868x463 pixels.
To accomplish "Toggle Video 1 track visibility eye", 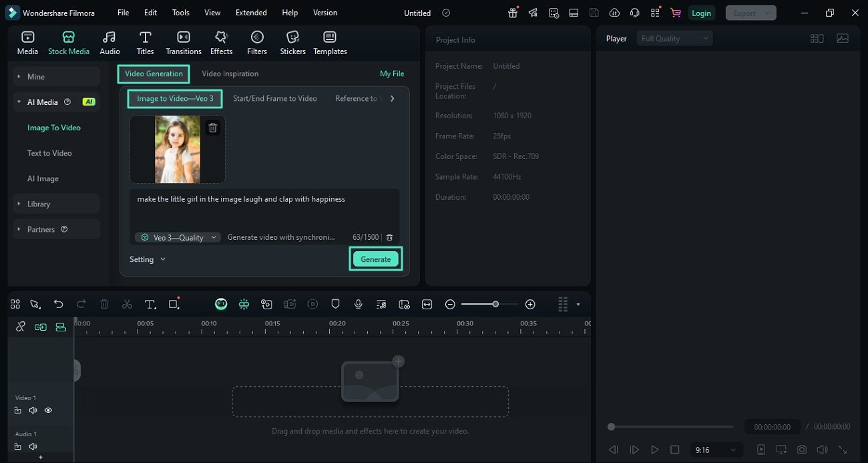I will [x=48, y=411].
